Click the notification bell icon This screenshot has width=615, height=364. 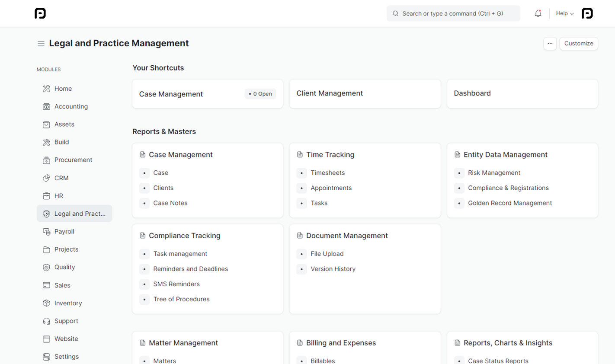[x=538, y=13]
